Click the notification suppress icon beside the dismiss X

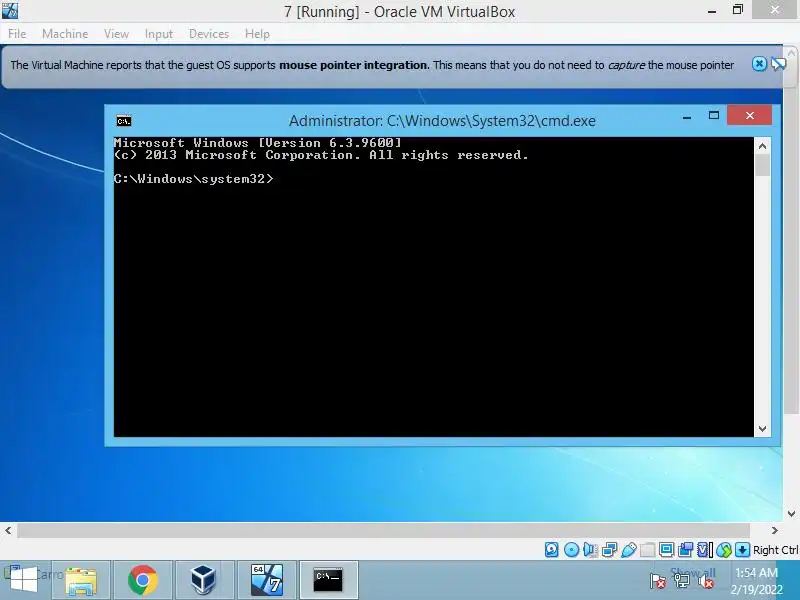778,64
